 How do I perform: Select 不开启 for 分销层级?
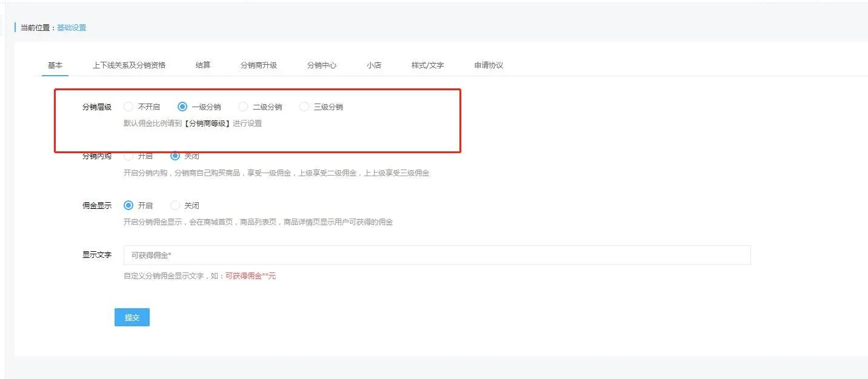click(x=129, y=107)
